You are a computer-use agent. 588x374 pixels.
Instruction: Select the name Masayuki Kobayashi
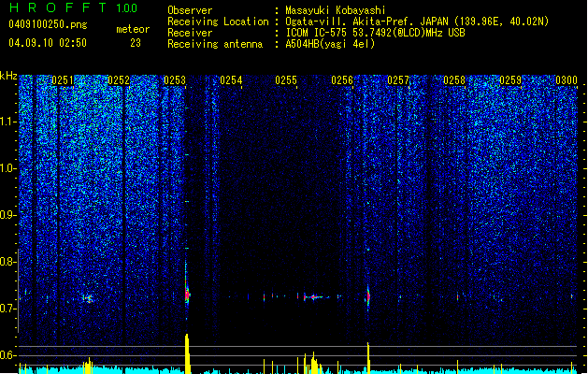(x=336, y=10)
